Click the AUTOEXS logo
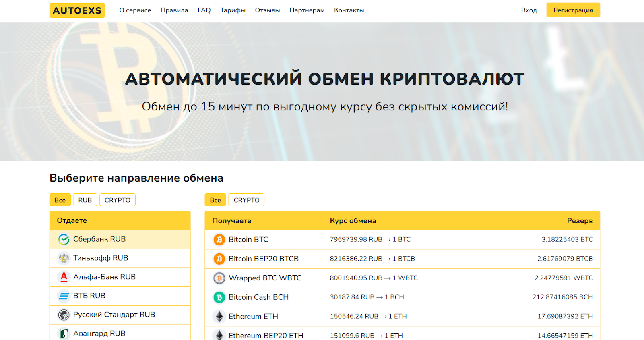Viewport: 644px width, 340px height. (x=77, y=10)
